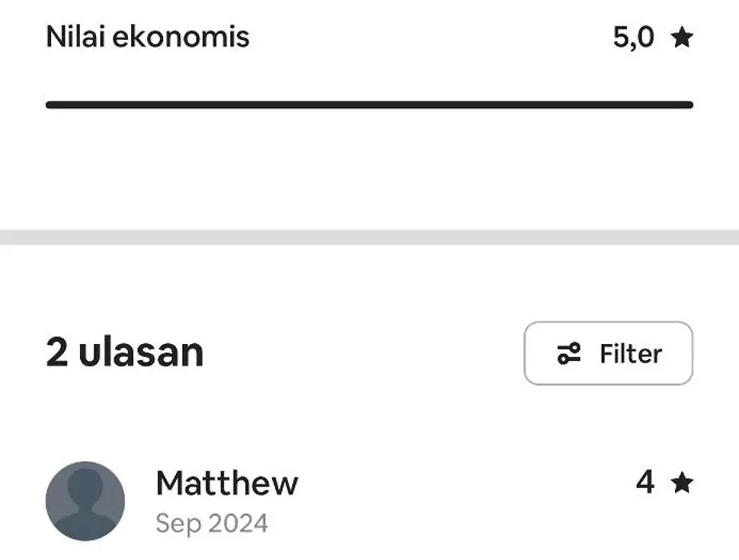Click the star next to 5,0 rating
739x560 pixels.
[x=682, y=38]
